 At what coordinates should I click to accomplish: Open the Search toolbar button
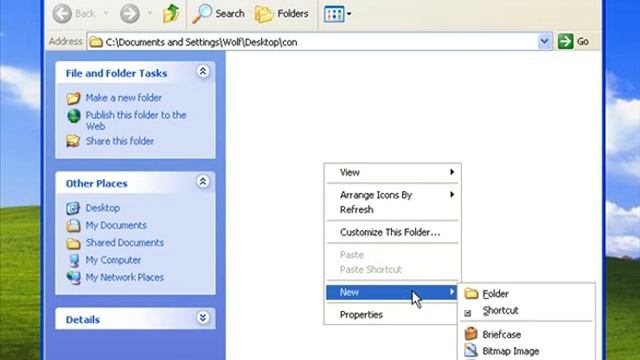218,13
